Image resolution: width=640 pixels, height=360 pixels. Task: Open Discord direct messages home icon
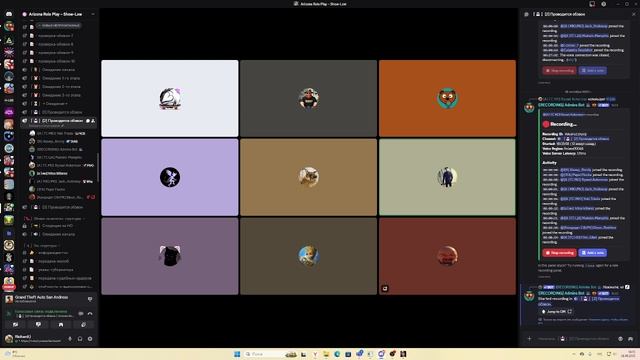pyautogui.click(x=9, y=14)
